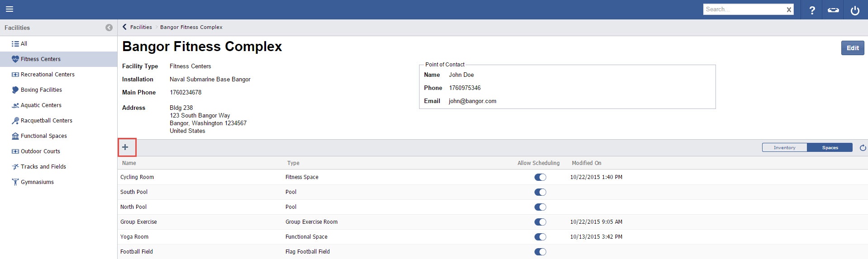Image resolution: width=868 pixels, height=259 pixels.
Task: Clear the search box with X
Action: pos(789,9)
